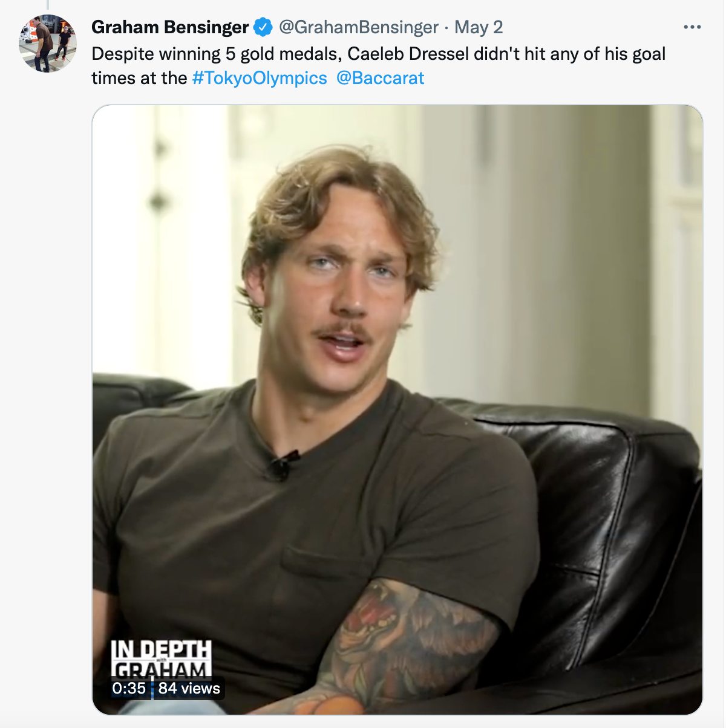Open the #TokyoOlympics hashtag
The image size is (726, 728).
(x=260, y=79)
